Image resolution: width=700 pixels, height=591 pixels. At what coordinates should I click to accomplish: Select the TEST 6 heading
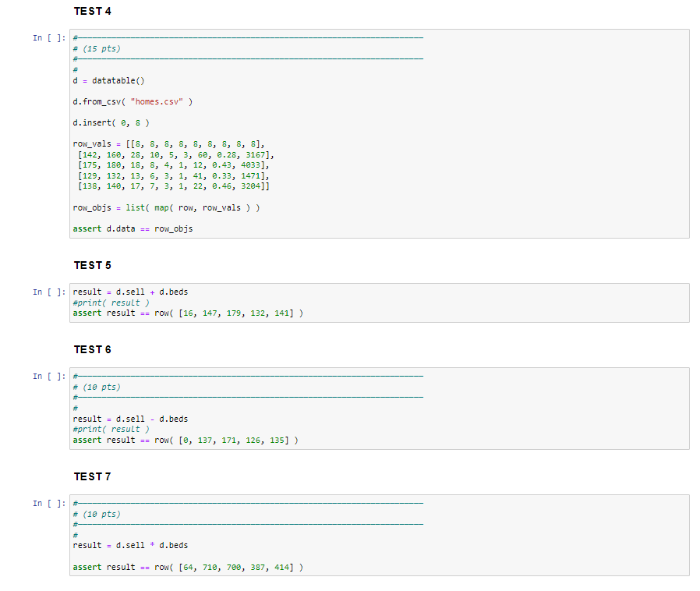click(92, 349)
